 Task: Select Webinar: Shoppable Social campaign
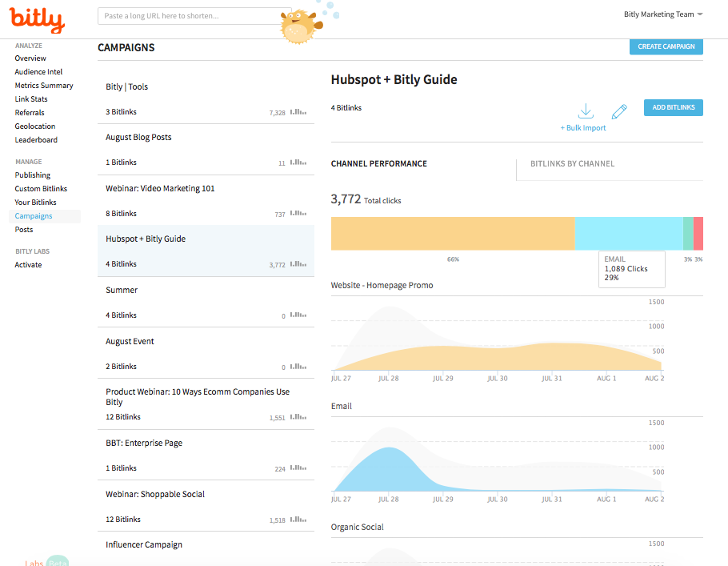pyautogui.click(x=206, y=506)
